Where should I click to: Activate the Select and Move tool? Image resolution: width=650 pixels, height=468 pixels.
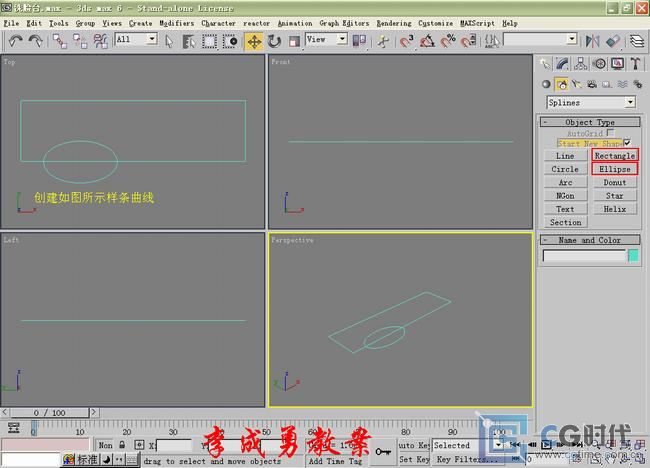click(254, 41)
